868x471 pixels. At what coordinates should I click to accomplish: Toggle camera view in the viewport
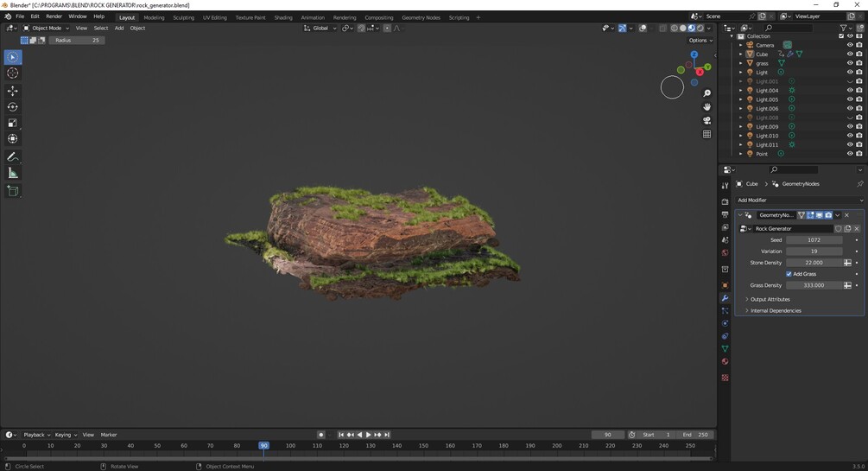click(x=706, y=120)
